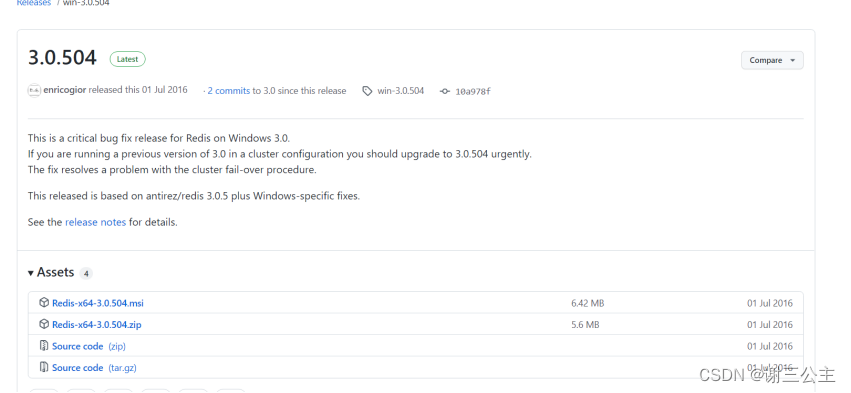Click the 01 Jul 2016 date of the .zip row

pyautogui.click(x=770, y=325)
